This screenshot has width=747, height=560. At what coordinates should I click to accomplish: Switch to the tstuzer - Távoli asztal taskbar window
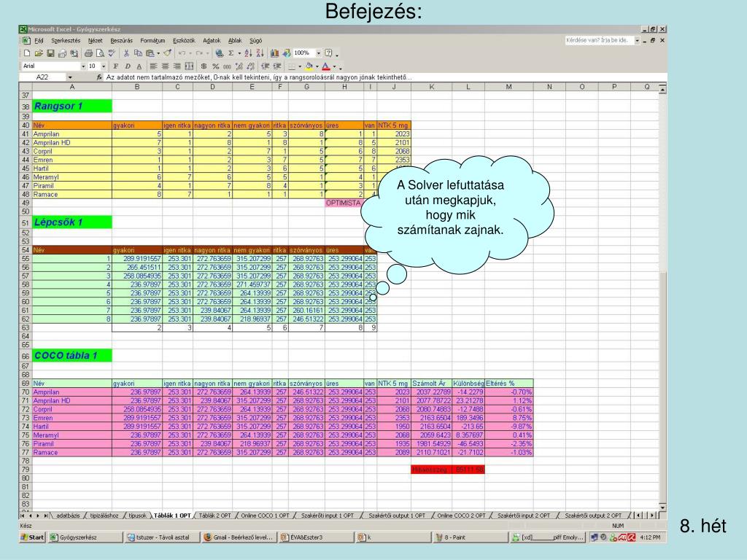[162, 537]
